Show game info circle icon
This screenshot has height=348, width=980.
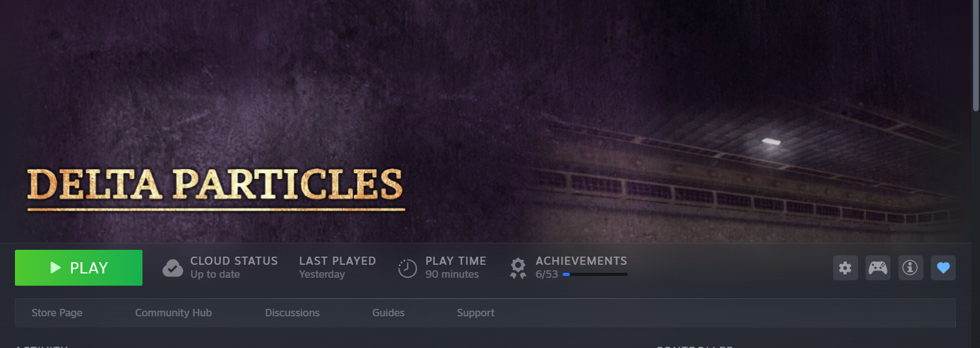click(910, 268)
